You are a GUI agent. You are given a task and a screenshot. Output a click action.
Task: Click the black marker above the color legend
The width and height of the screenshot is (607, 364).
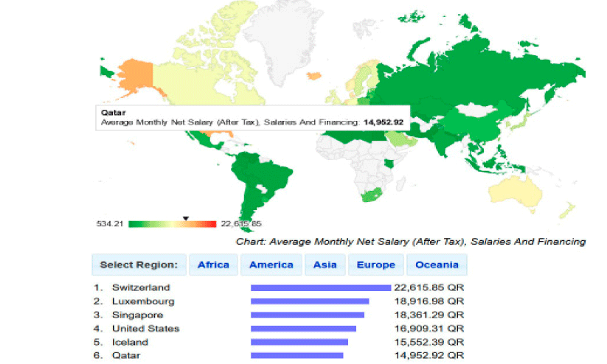186,218
